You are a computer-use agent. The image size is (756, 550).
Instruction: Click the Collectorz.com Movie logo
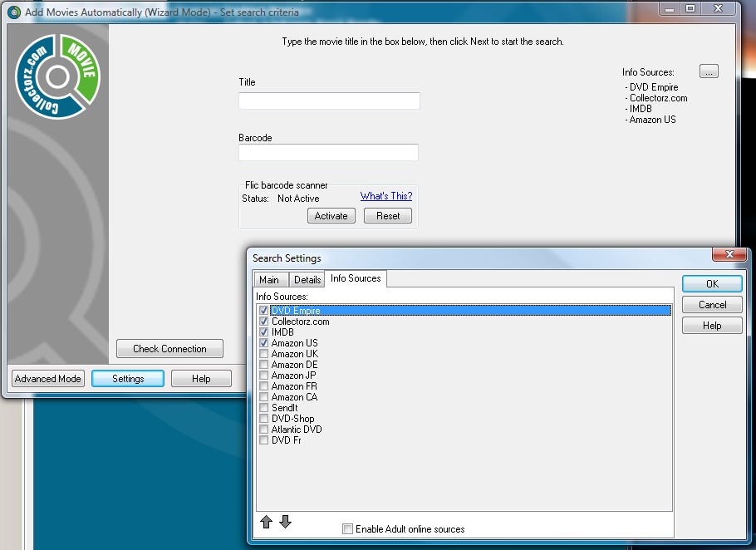point(58,76)
